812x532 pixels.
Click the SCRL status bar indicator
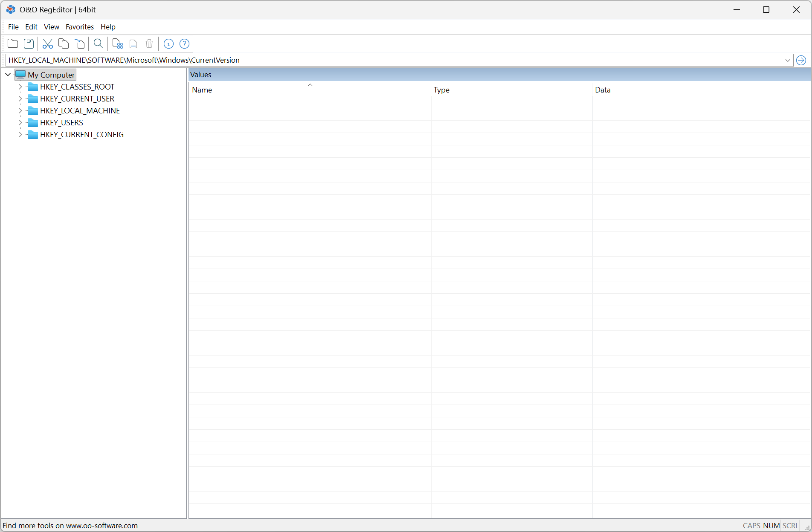(791, 526)
